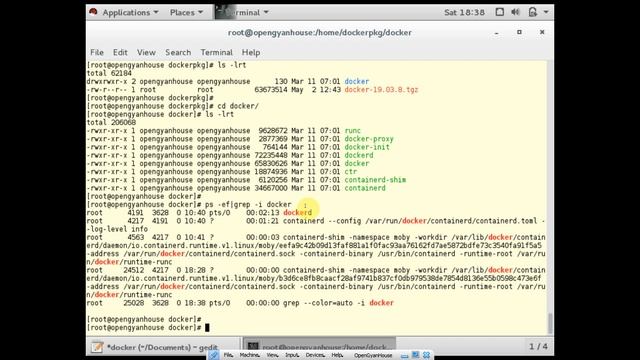
Task: Maximize the terminal window
Action: tap(519, 32)
